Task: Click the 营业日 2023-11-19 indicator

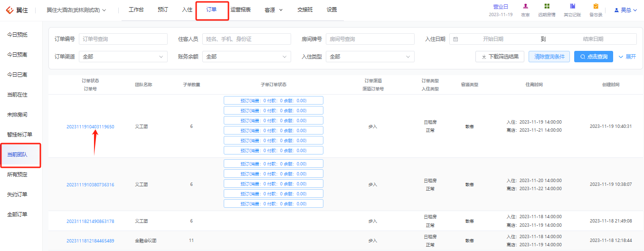Action: (500, 10)
